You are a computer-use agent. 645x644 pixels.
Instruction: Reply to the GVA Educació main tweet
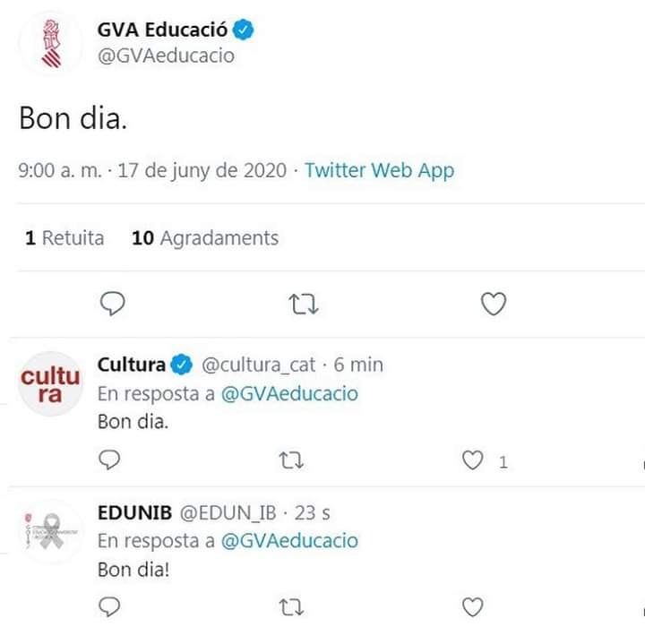click(112, 305)
